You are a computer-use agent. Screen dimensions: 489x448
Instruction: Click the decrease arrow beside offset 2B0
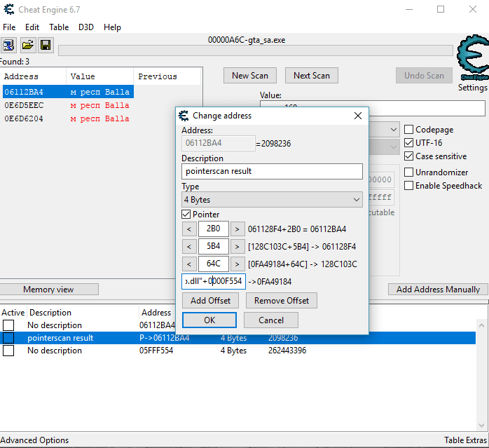pyautogui.click(x=189, y=229)
